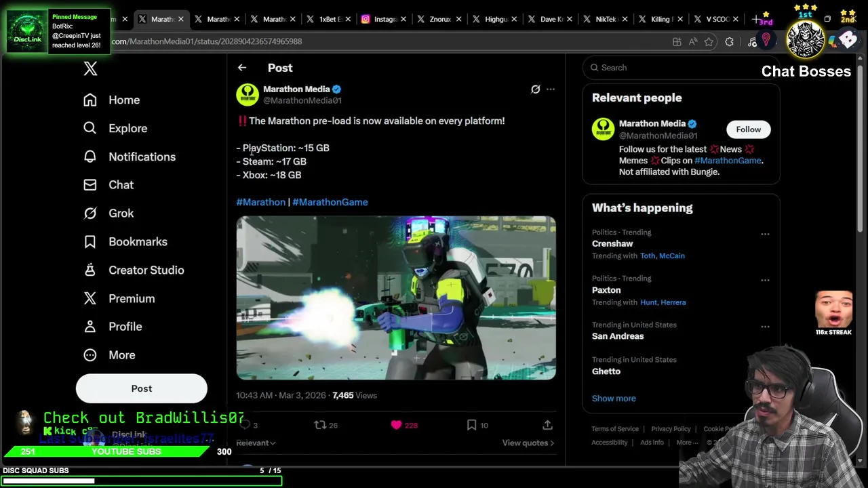Click Marathon Media's post avatar
The height and width of the screenshot is (488, 868).
248,94
